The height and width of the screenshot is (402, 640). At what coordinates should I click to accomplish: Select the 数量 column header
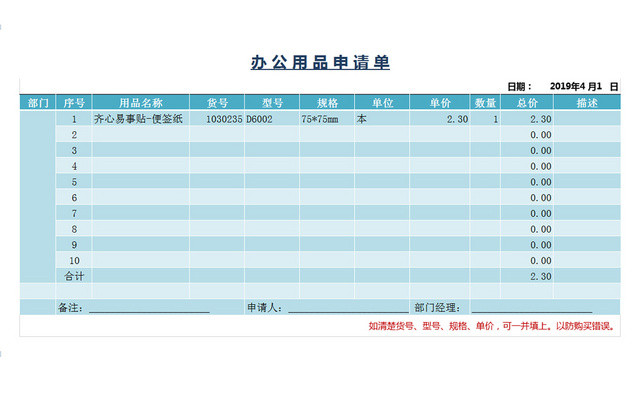tap(485, 102)
